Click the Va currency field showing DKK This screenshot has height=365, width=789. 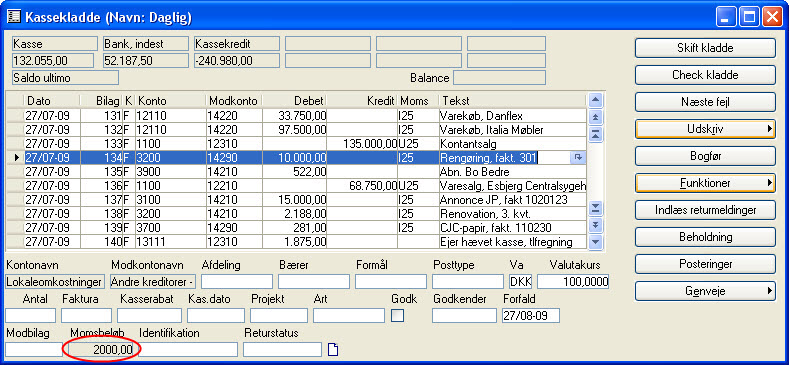521,281
